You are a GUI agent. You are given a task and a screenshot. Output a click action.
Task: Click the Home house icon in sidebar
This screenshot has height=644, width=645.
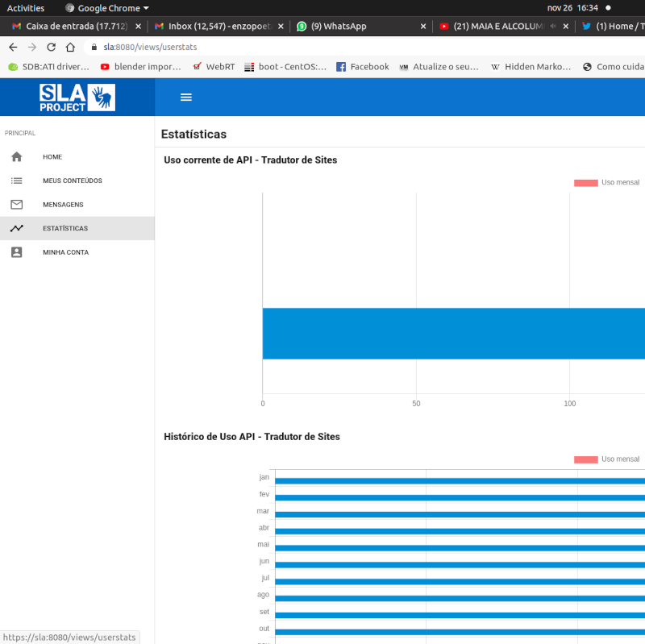pos(17,157)
